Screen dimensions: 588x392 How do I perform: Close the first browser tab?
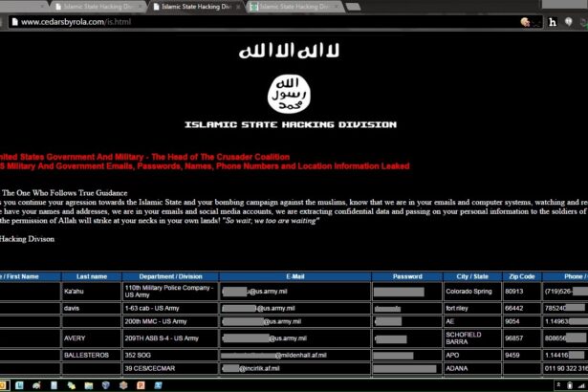pos(140,6)
